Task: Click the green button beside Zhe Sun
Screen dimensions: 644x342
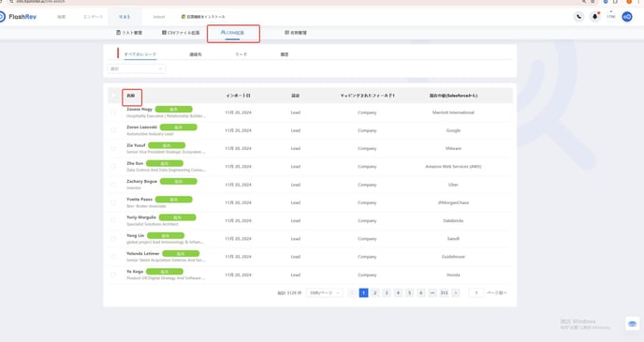Action: pos(165,163)
